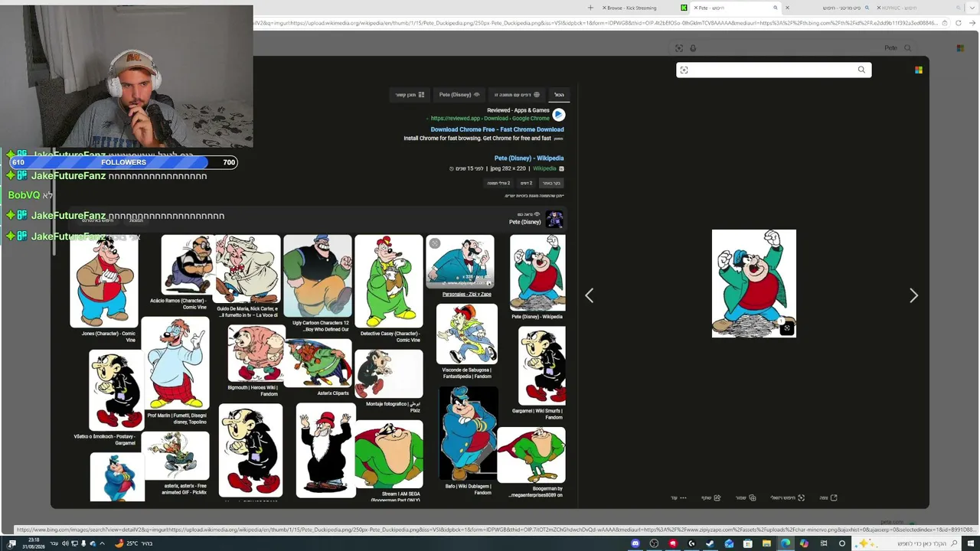980x551 pixels.
Task: Click the browser address bar URL
Action: click(x=596, y=24)
